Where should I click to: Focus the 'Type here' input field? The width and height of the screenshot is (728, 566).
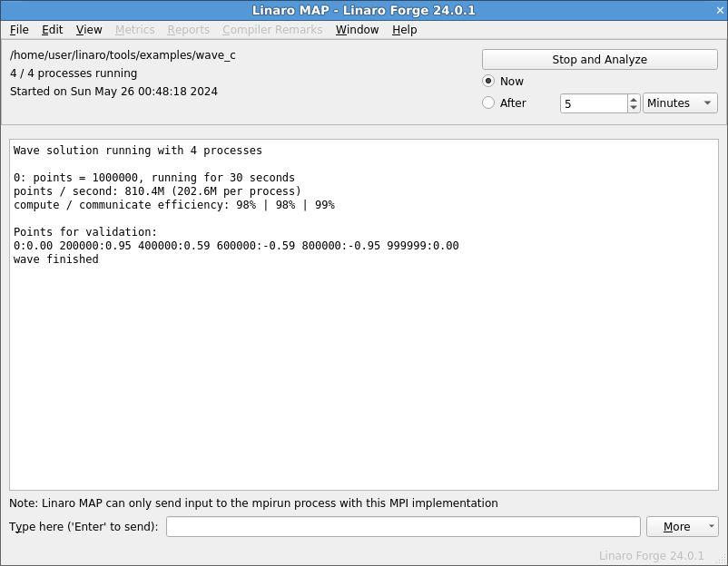pos(403,527)
